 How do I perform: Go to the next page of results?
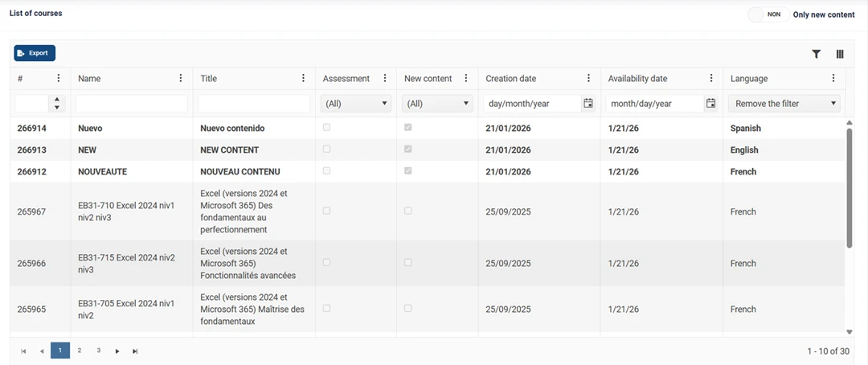pos(117,351)
